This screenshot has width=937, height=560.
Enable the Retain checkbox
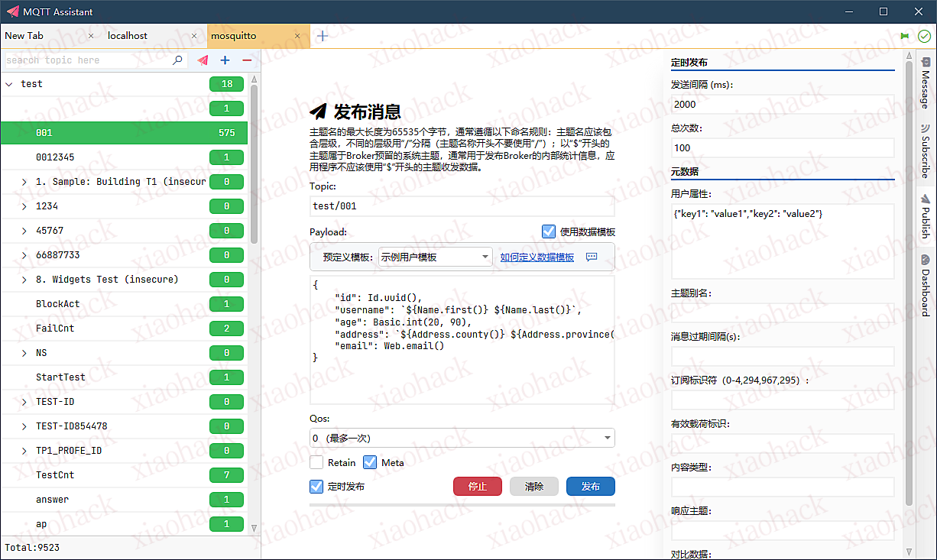(x=316, y=462)
